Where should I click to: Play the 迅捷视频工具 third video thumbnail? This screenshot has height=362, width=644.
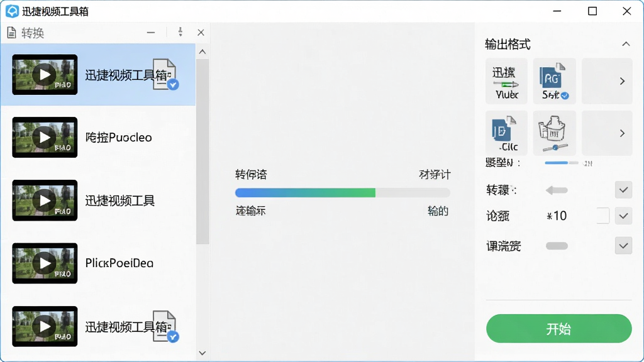pyautogui.click(x=45, y=200)
